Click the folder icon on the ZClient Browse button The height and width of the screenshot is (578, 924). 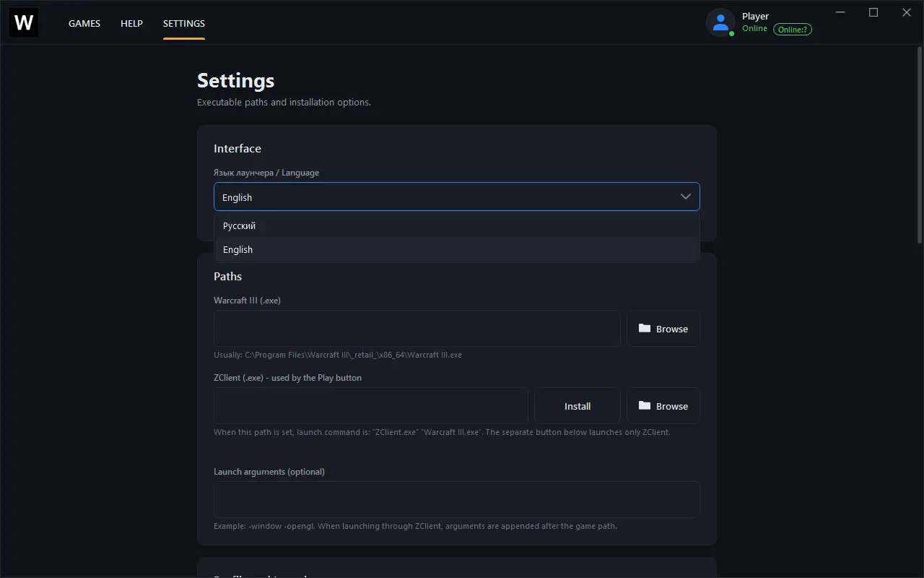[x=645, y=405]
